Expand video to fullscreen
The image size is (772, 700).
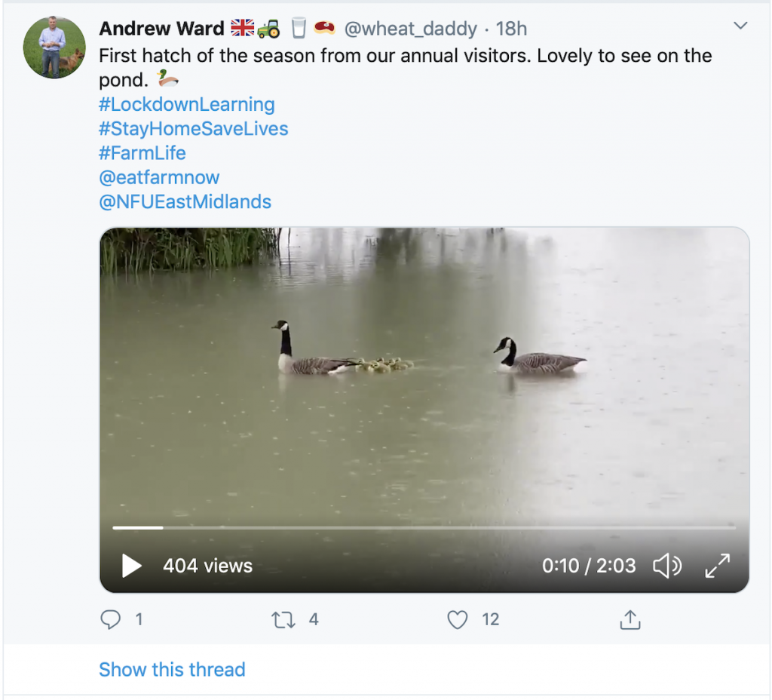[717, 566]
